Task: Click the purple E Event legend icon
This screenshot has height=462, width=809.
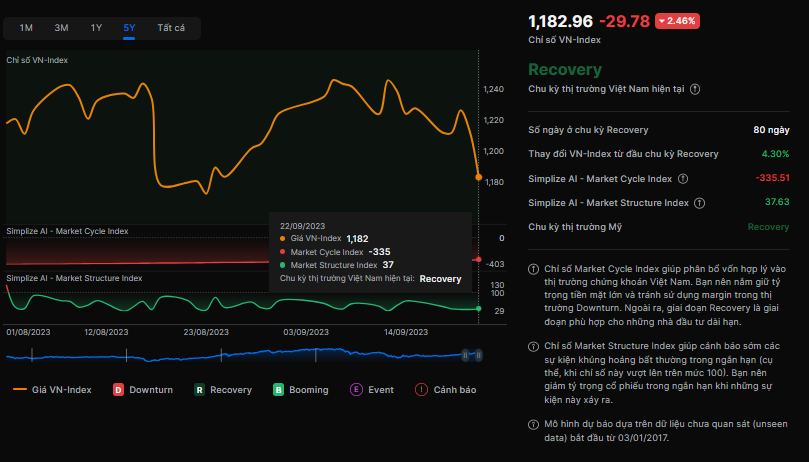Action: pyautogui.click(x=355, y=389)
